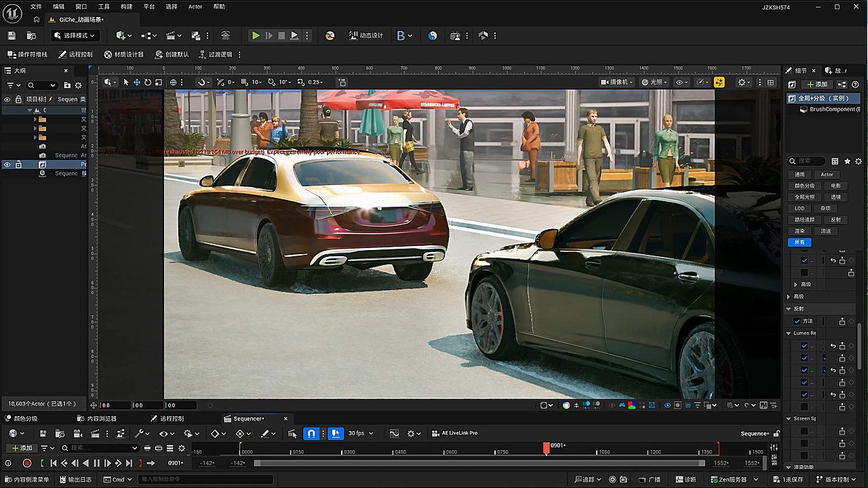Image resolution: width=868 pixels, height=488 pixels.
Task: Open the Details property matrix grid icon
Action: 835,161
